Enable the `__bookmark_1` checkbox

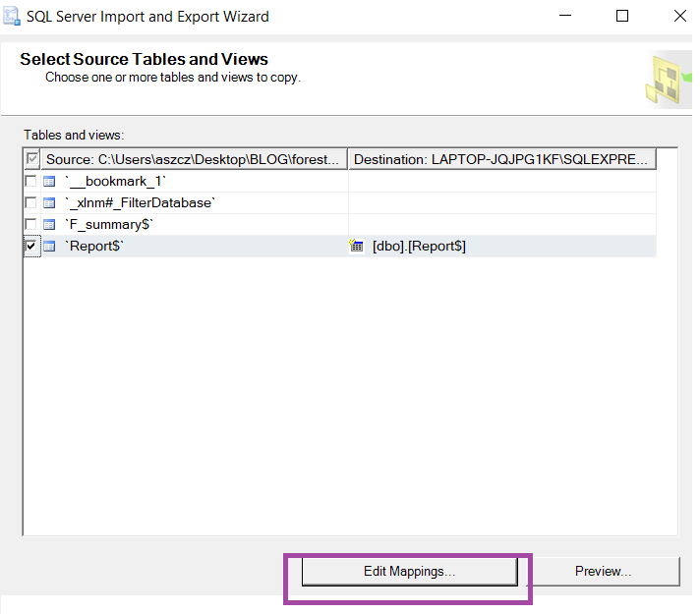31,181
